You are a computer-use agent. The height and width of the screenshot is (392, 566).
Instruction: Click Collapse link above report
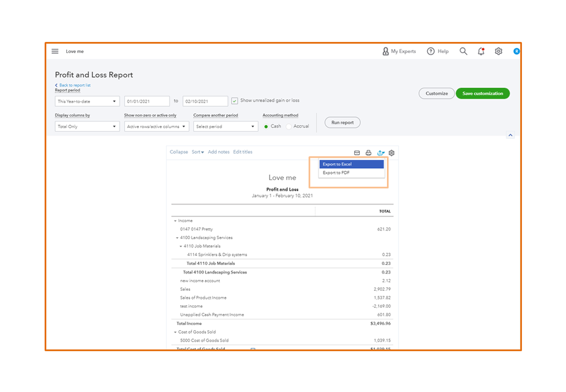coord(178,152)
